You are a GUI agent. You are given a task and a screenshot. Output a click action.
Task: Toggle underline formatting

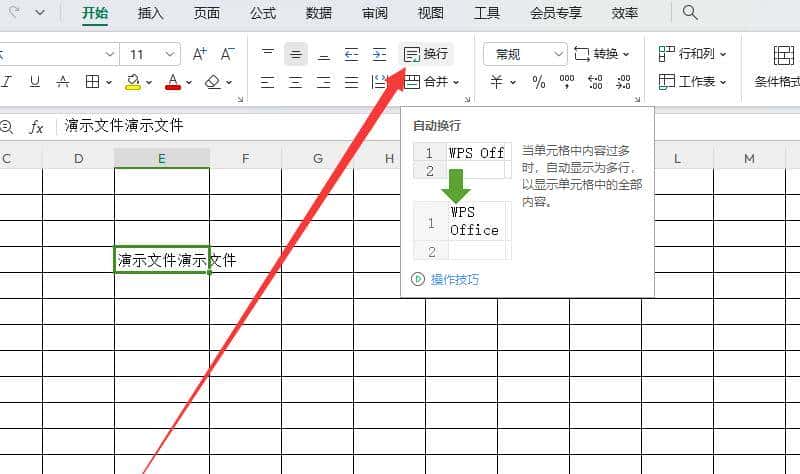click(x=35, y=82)
